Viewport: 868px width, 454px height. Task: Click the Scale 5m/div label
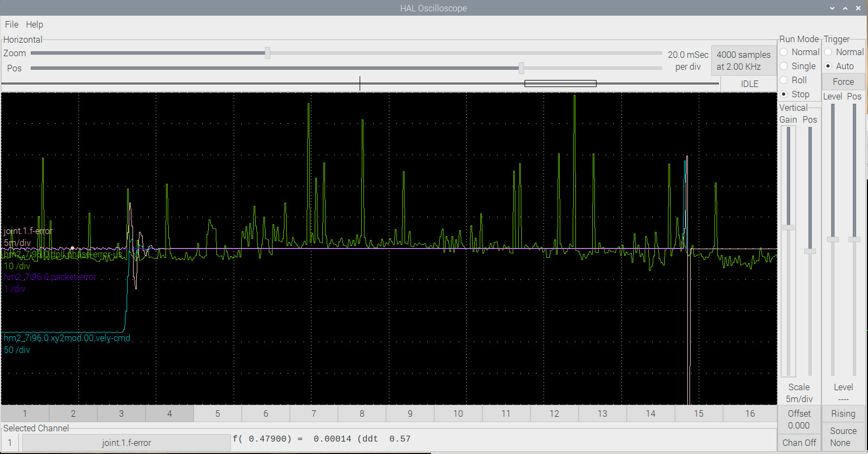(799, 393)
